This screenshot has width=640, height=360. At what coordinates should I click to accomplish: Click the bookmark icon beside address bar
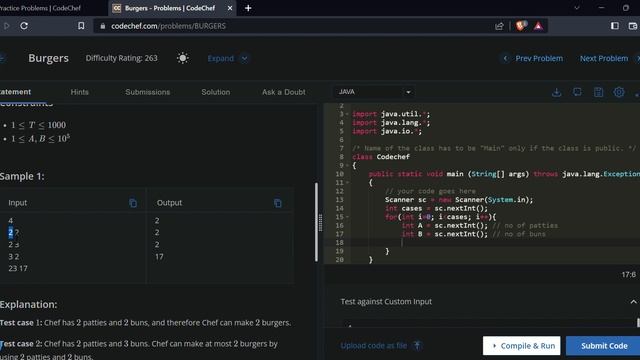click(x=81, y=26)
